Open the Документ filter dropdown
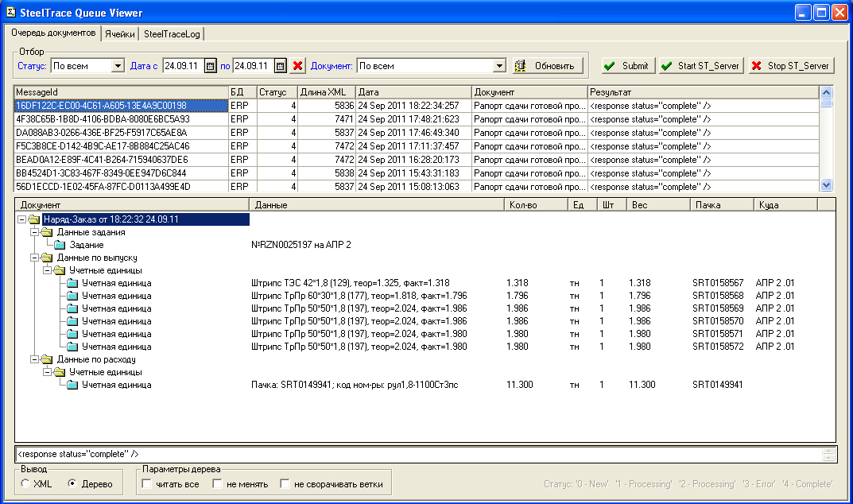The width and height of the screenshot is (853, 504). (499, 66)
